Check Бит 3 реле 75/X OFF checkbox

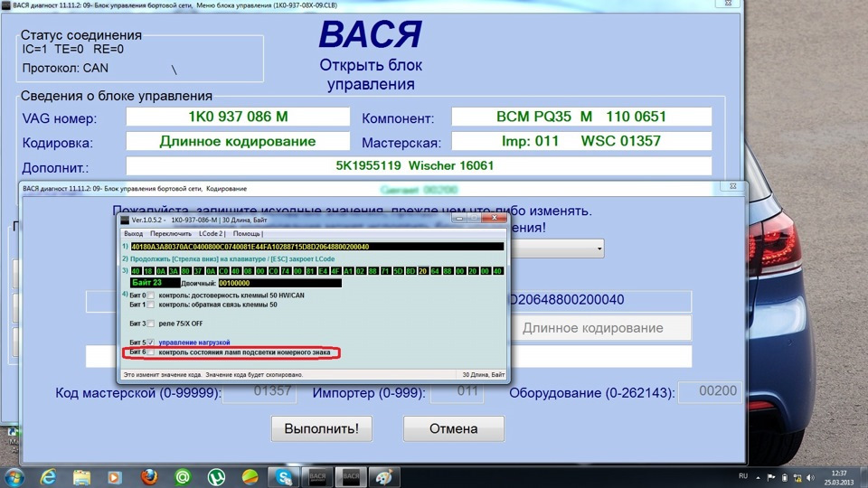tap(151, 324)
